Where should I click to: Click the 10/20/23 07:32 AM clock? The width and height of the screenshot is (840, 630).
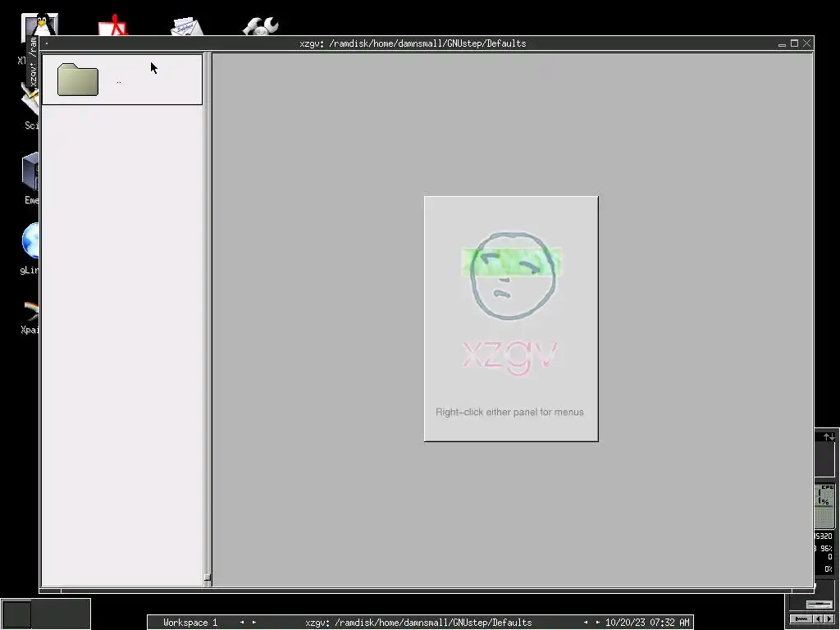[x=647, y=623]
